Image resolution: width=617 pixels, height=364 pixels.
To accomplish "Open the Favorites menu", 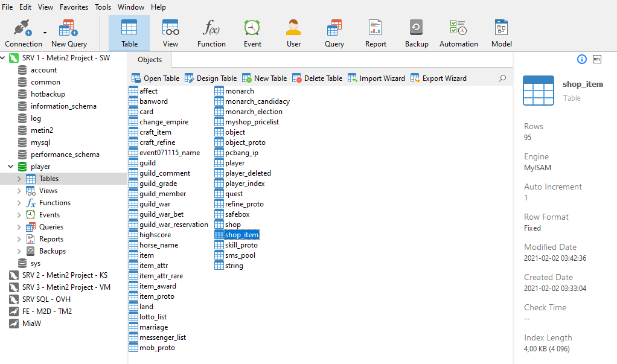I will 74,7.
